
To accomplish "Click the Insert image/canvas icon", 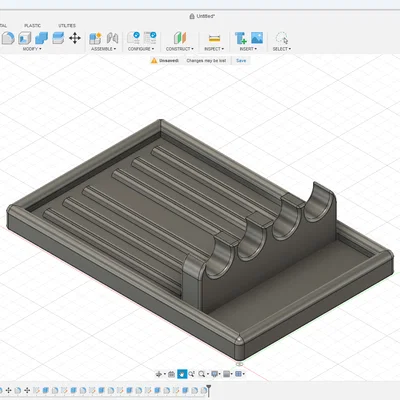I will click(x=257, y=38).
